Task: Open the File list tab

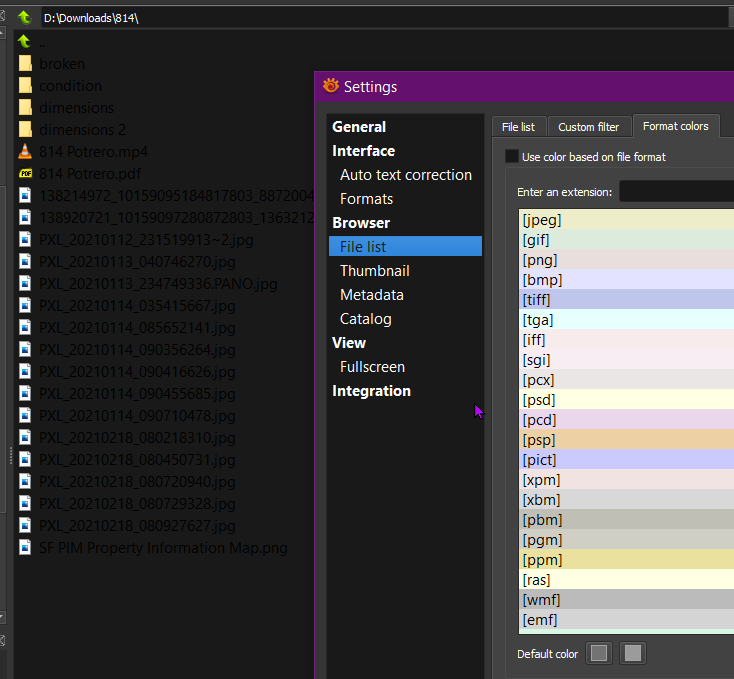Action: tap(518, 127)
